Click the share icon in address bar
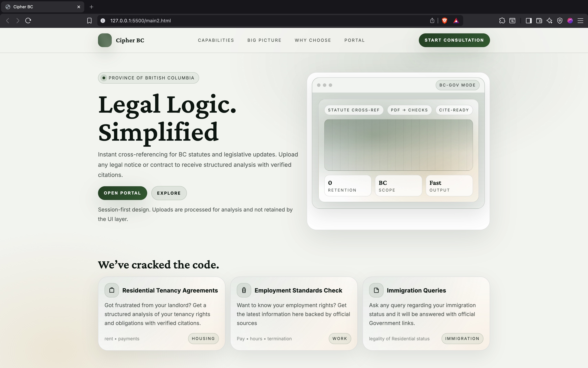This screenshot has width=588, height=368. (432, 21)
